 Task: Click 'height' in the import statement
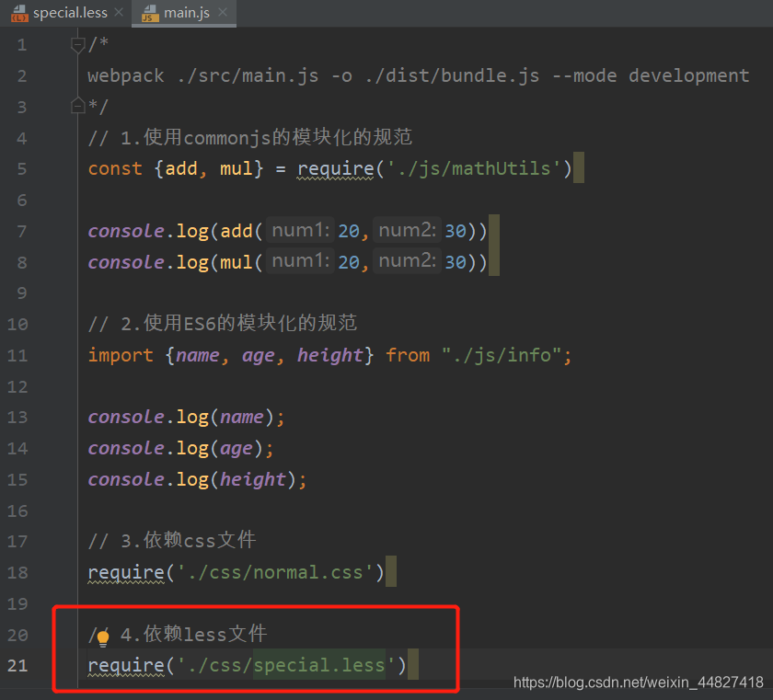pos(329,356)
